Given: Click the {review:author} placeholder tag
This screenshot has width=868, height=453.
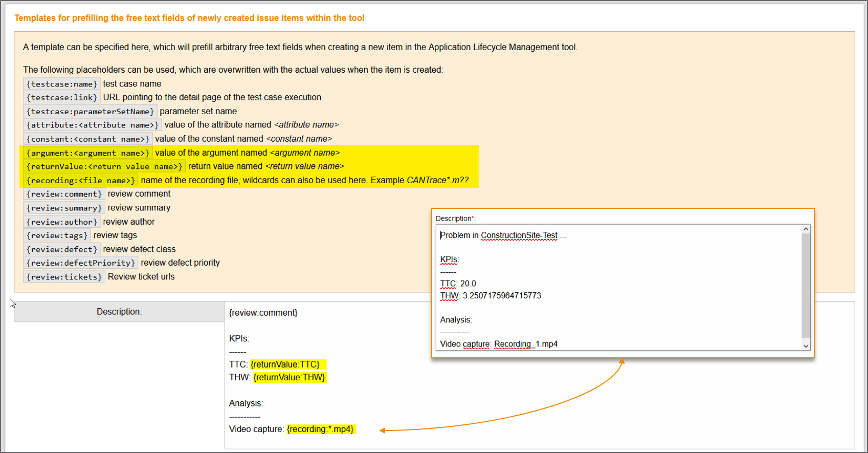Looking at the screenshot, I should pos(61,222).
